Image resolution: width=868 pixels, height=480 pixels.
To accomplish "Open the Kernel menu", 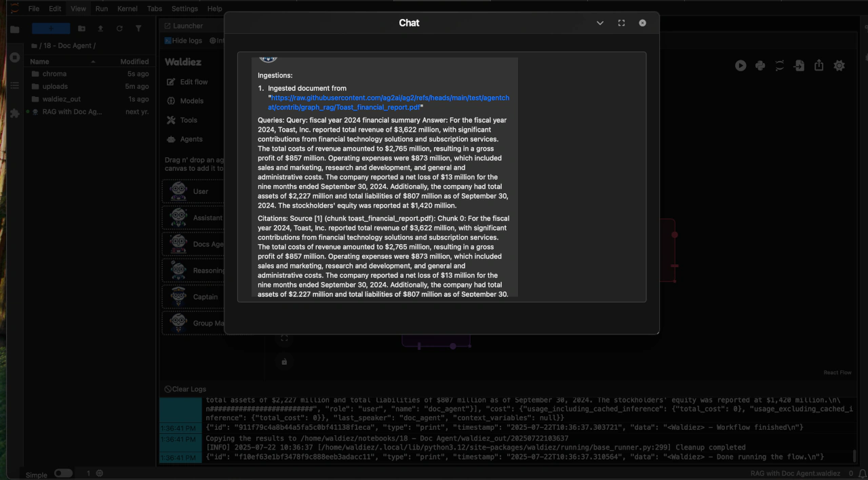I will [x=127, y=9].
